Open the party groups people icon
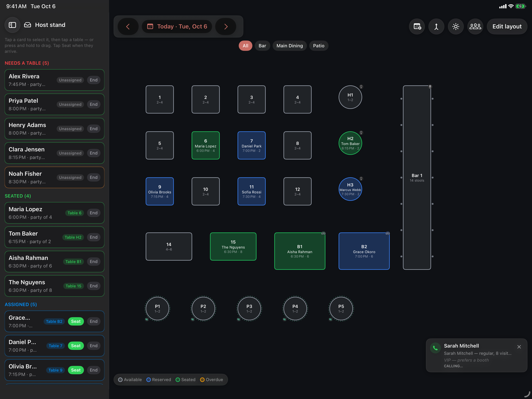Image resolution: width=532 pixels, height=399 pixels. 475,26
